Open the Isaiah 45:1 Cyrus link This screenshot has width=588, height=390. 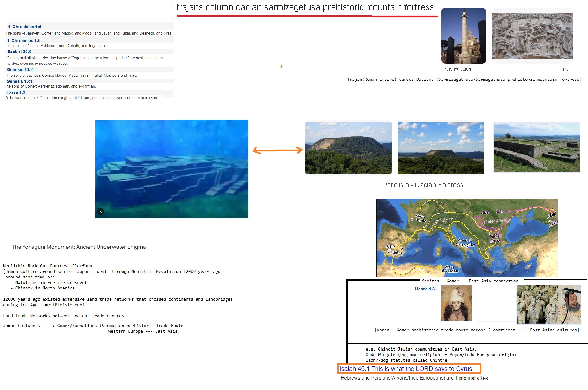coord(406,369)
